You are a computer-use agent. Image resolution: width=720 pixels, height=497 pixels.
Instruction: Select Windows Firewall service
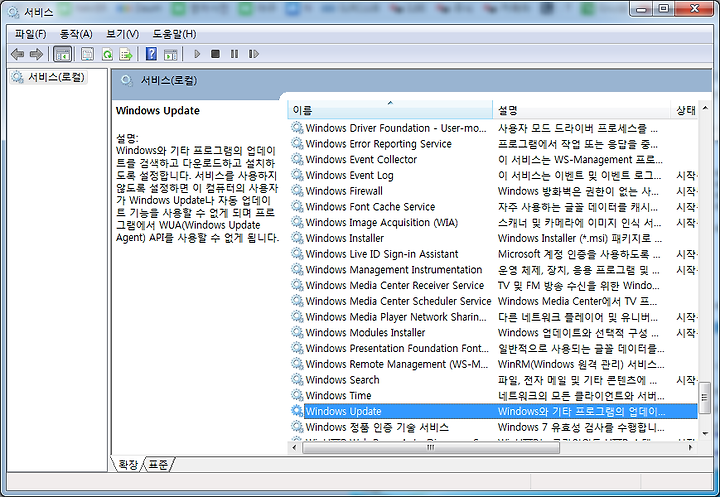pyautogui.click(x=494, y=191)
